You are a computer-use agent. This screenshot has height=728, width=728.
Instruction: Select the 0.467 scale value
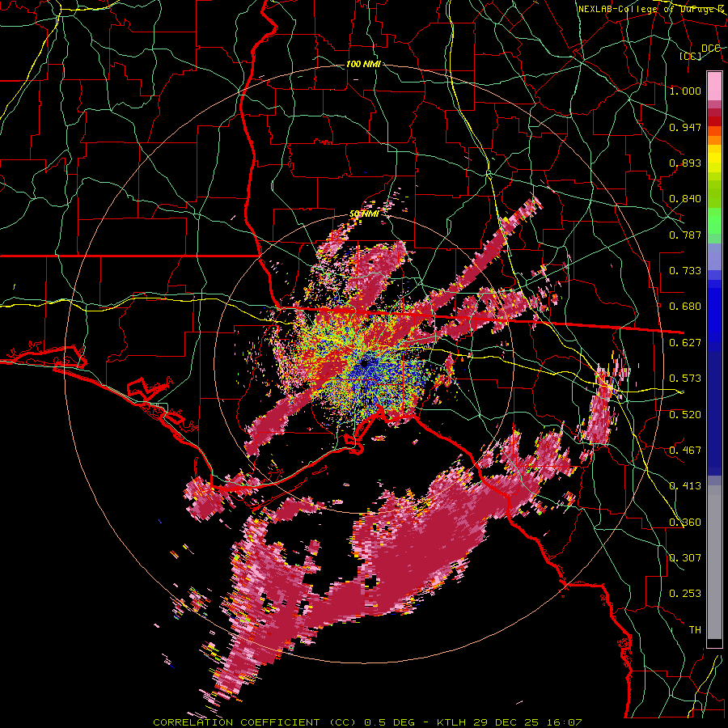(685, 451)
